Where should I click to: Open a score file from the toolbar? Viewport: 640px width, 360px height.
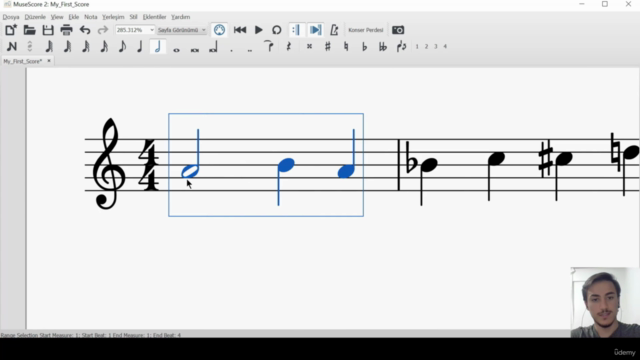tap(29, 30)
